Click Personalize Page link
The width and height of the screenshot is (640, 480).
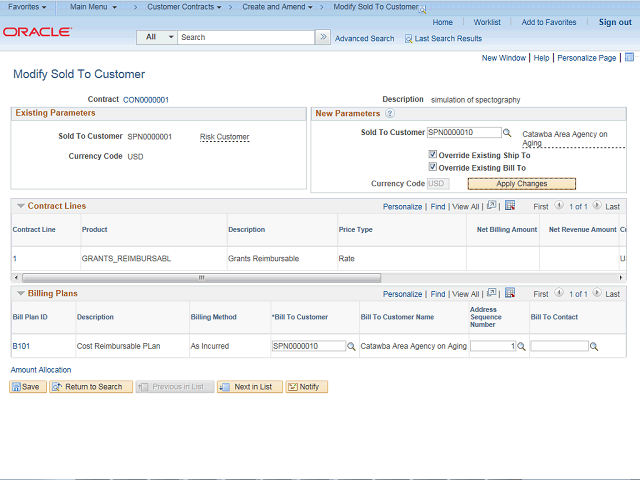[x=587, y=58]
